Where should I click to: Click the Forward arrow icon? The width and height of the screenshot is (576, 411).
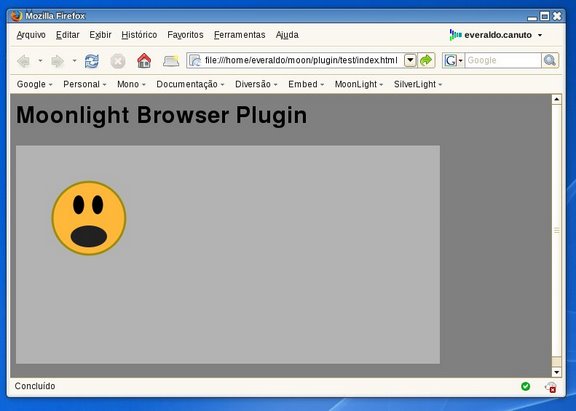58,61
